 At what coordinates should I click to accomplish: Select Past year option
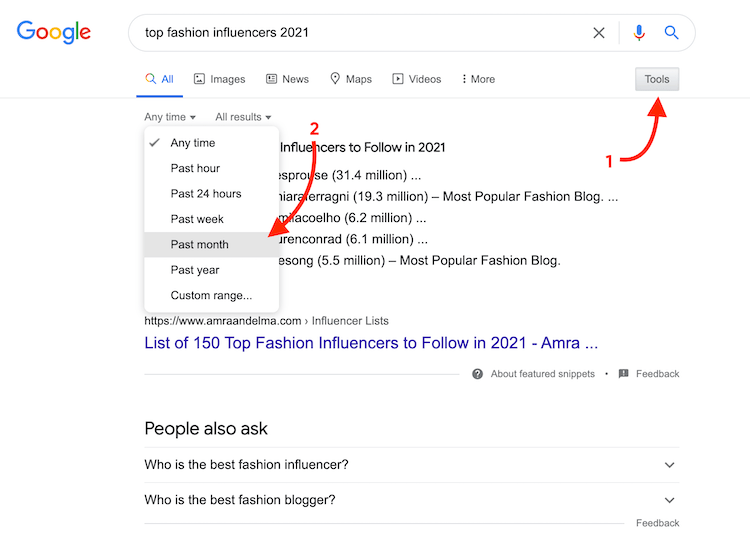coord(211,270)
